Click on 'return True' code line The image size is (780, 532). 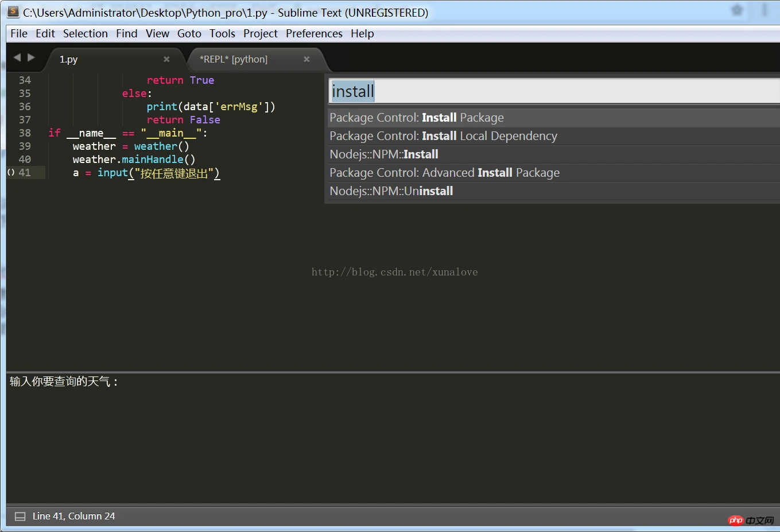(x=180, y=80)
